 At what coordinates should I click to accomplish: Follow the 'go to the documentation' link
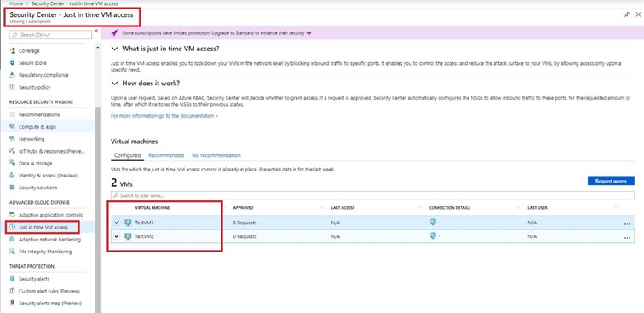click(x=164, y=116)
